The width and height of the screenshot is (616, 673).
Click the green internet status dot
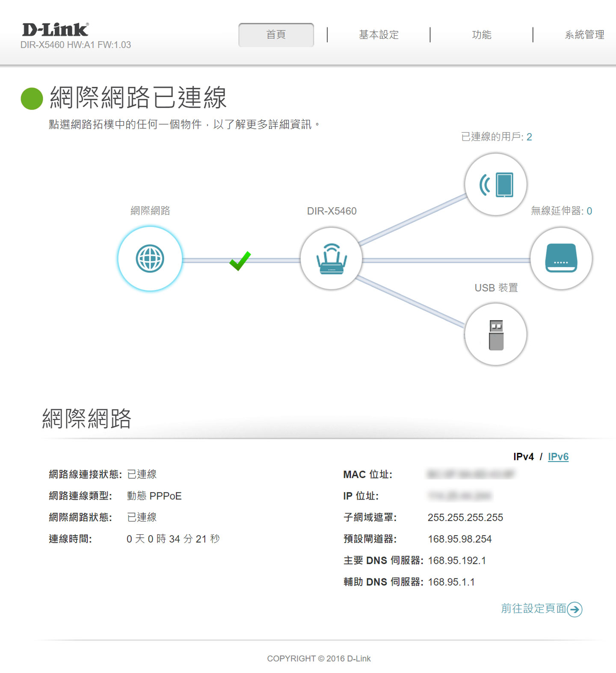(x=32, y=98)
